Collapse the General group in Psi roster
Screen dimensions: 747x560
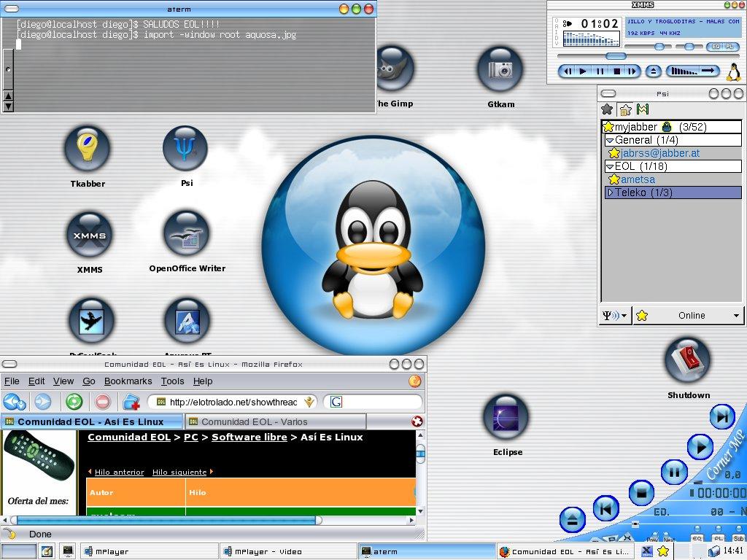(610, 140)
